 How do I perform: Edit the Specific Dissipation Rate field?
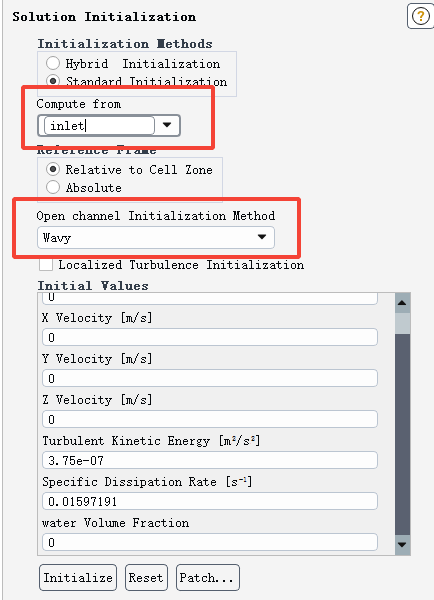(x=210, y=501)
